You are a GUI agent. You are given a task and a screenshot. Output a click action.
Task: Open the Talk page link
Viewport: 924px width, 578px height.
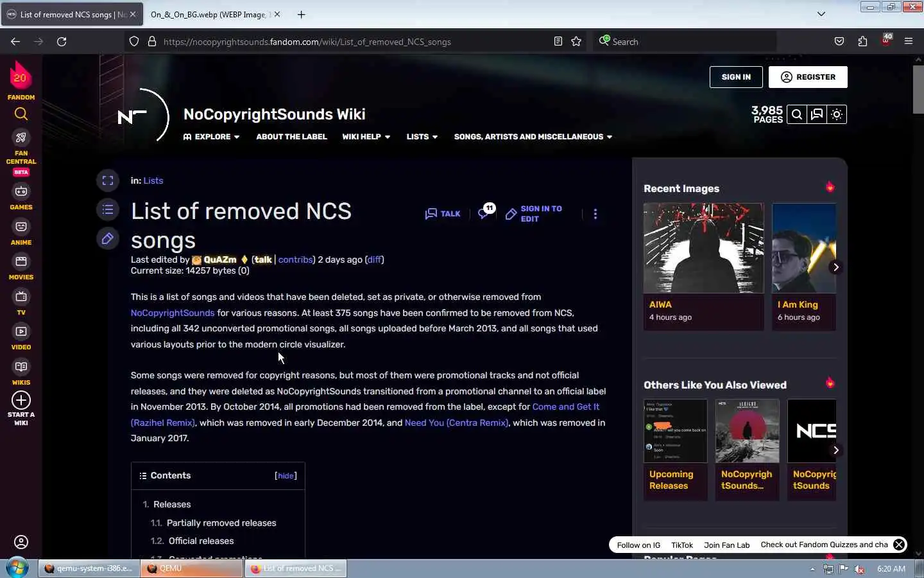tap(443, 214)
